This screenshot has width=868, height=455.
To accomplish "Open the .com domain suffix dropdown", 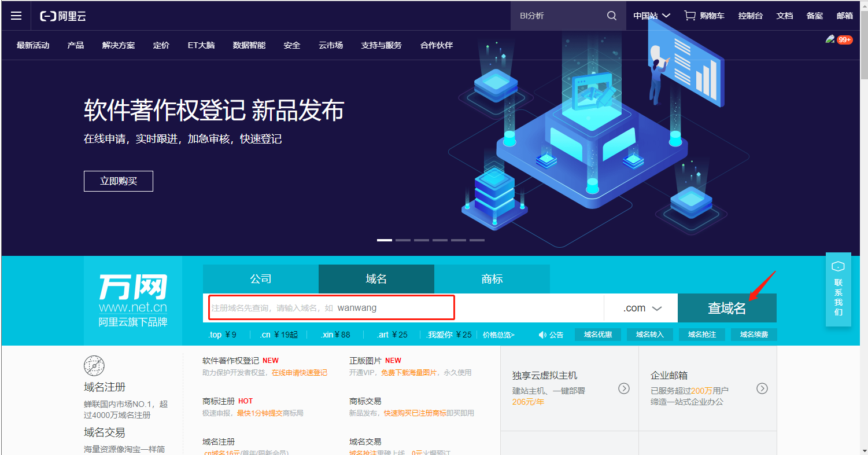I will point(641,308).
